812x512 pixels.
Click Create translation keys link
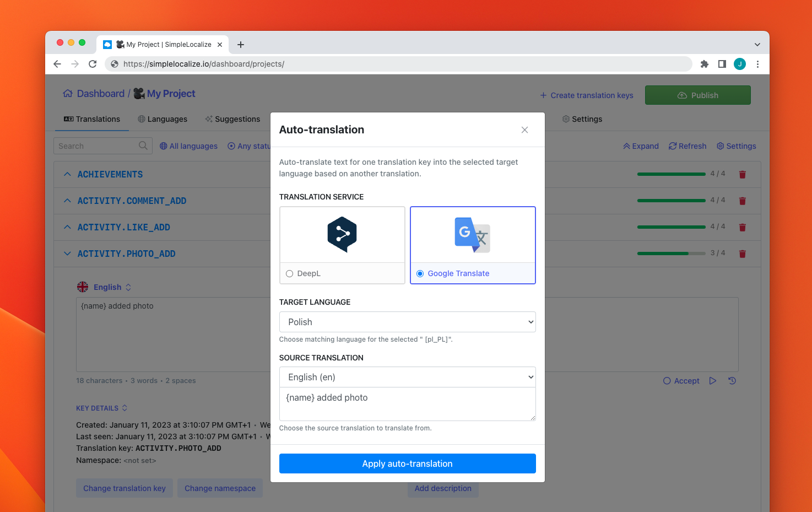(x=587, y=95)
